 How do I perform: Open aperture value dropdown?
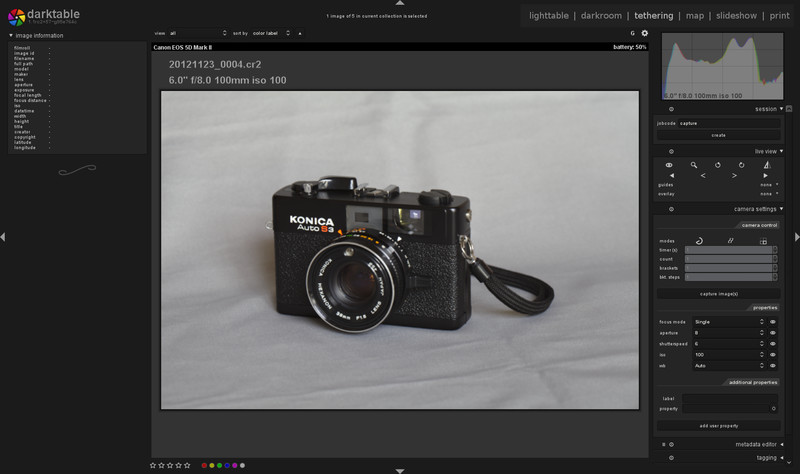tap(729, 333)
